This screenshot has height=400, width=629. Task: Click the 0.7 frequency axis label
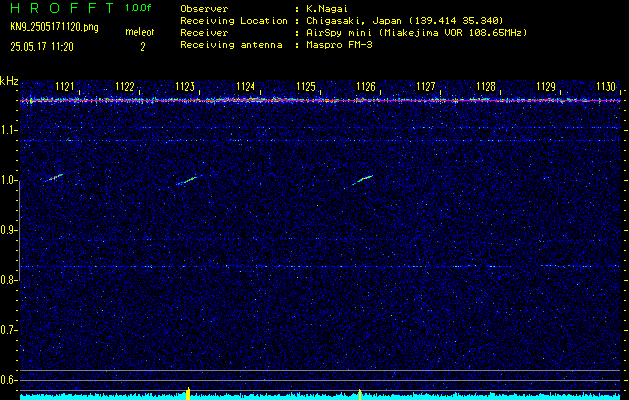coord(8,330)
